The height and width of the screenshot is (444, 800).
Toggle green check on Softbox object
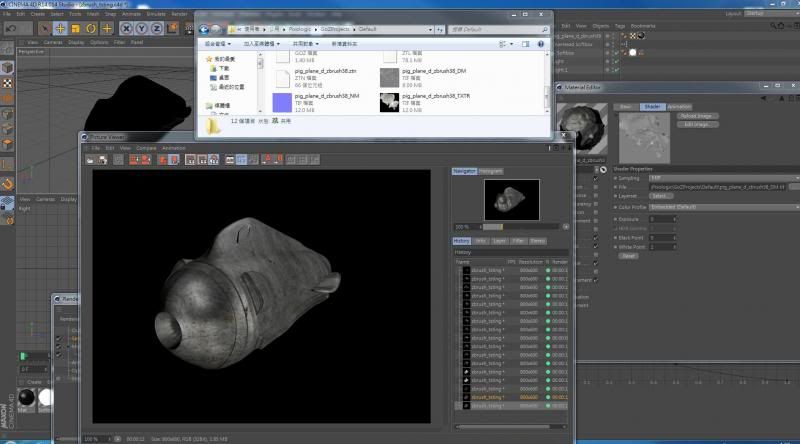pyautogui.click(x=619, y=53)
